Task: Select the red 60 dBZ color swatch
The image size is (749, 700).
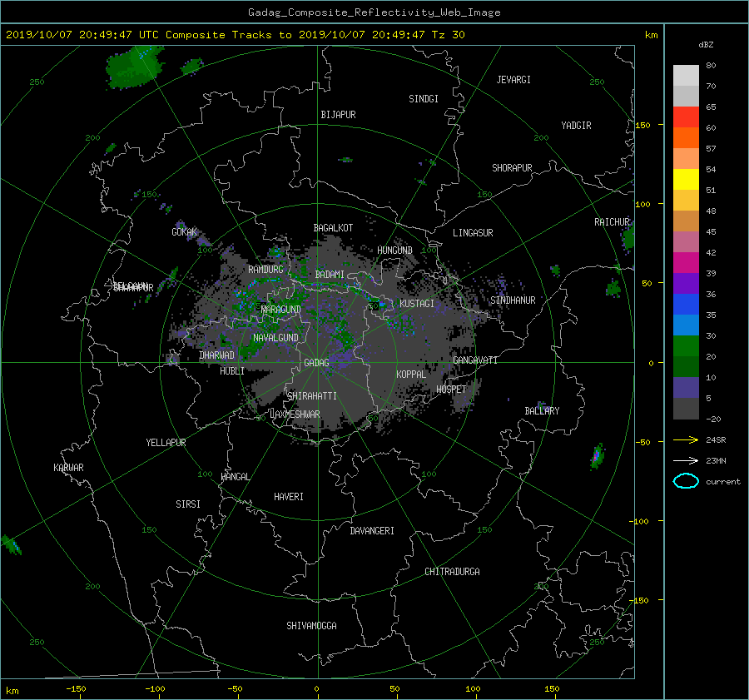Action: [686, 117]
